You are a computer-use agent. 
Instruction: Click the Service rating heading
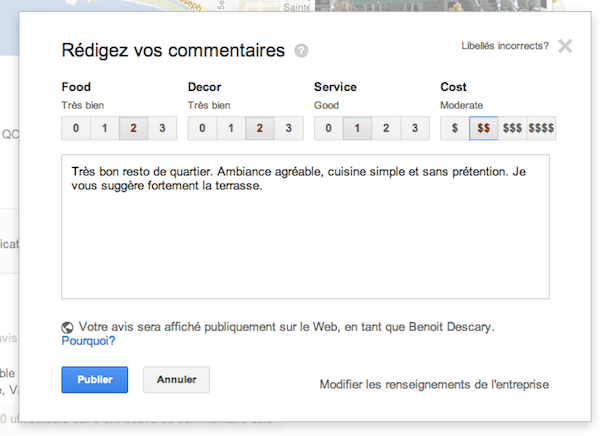pyautogui.click(x=335, y=87)
